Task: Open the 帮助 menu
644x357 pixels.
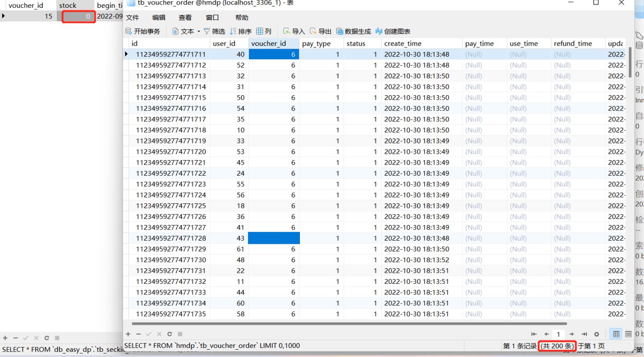Action: pyautogui.click(x=241, y=17)
